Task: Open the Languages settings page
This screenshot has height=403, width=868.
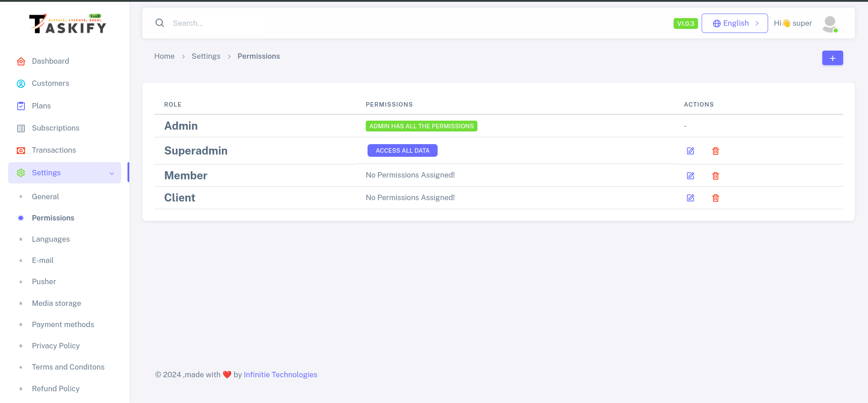Action: point(51,239)
